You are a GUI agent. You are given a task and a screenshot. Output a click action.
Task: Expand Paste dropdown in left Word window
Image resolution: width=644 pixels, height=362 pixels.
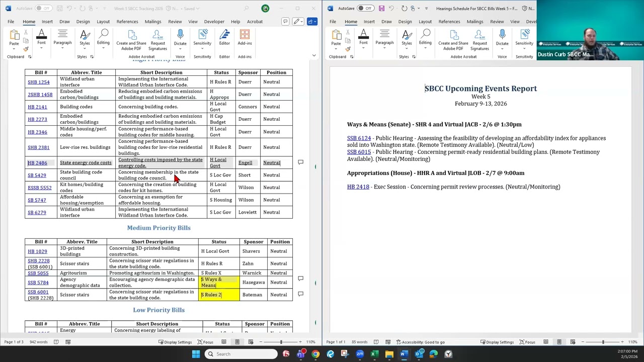(14, 48)
